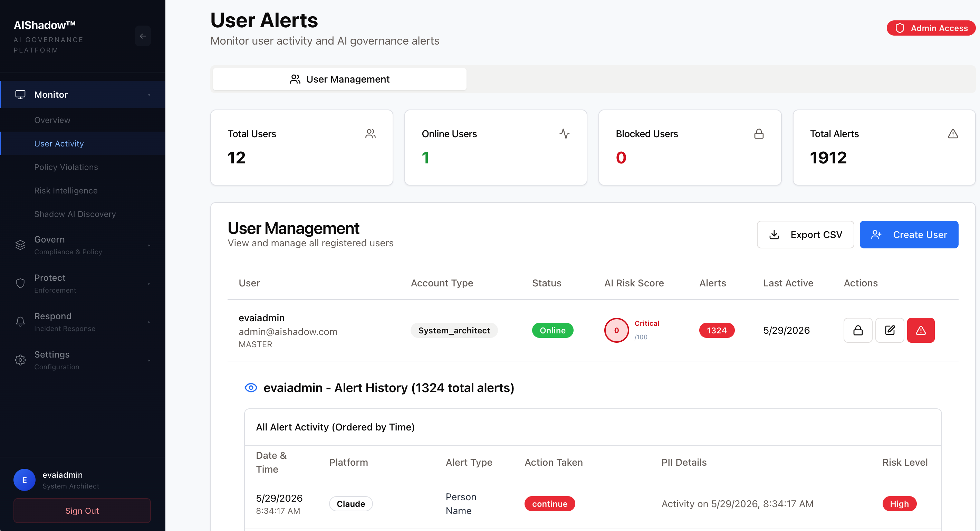The image size is (980, 531).
Task: Click the Claude platform tag
Action: click(x=350, y=504)
